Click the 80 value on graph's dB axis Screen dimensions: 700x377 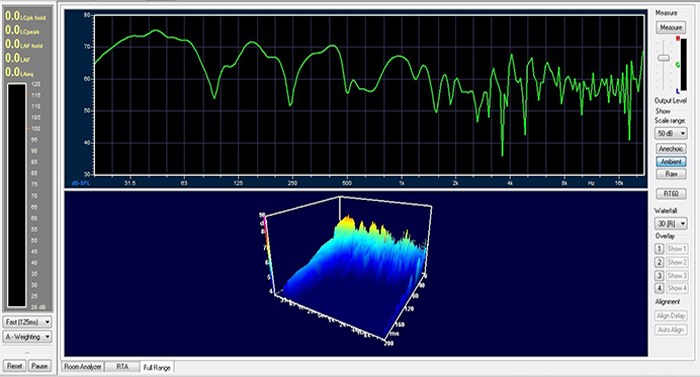[x=87, y=15]
